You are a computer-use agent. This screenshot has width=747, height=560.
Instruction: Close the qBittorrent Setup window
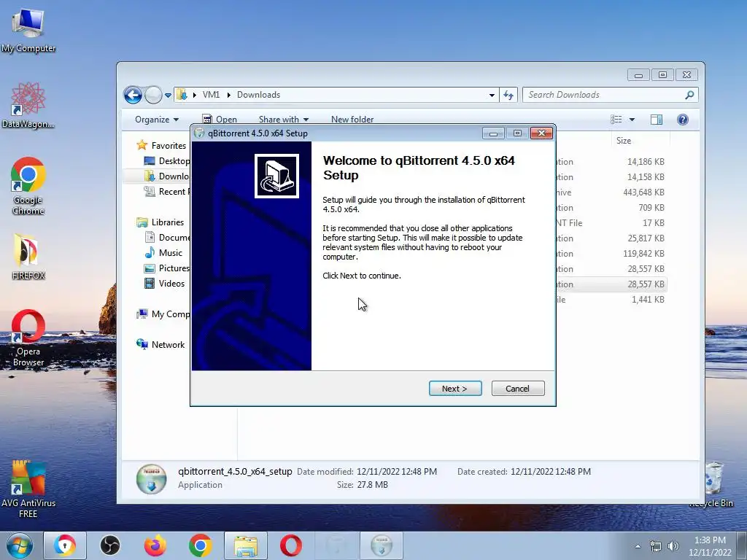541,133
